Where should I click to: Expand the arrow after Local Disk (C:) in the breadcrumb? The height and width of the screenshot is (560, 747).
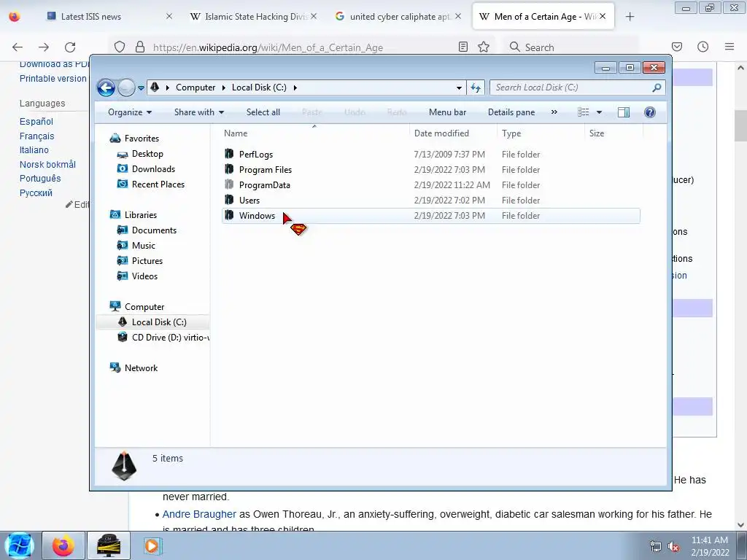(x=295, y=87)
